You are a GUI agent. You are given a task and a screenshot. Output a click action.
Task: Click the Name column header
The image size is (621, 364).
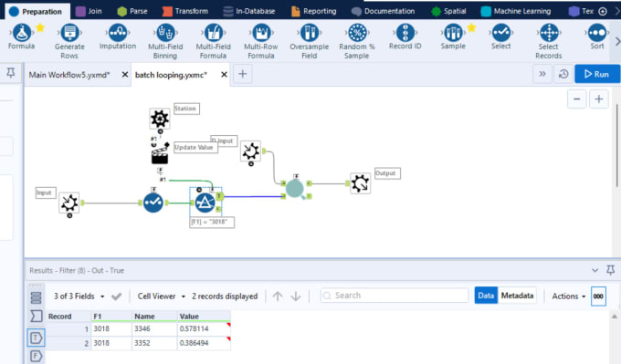[x=154, y=317]
